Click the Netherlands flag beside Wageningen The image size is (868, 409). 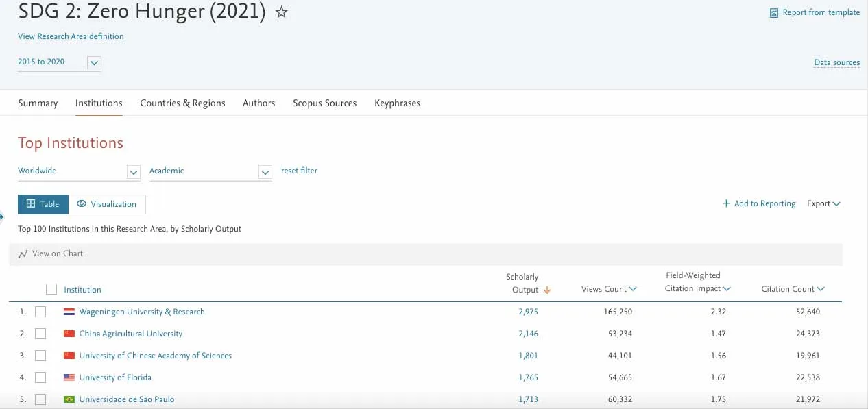69,312
